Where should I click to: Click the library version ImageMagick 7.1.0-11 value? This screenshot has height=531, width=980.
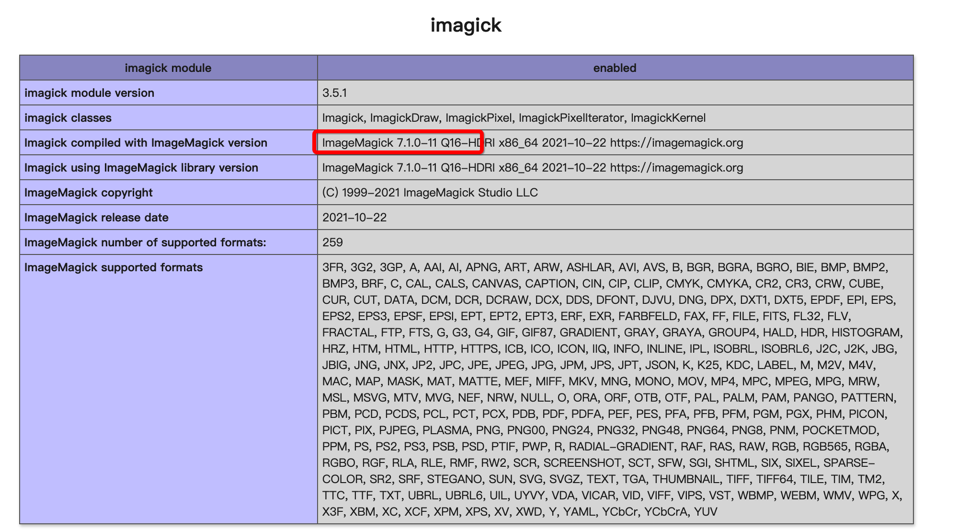pos(533,167)
